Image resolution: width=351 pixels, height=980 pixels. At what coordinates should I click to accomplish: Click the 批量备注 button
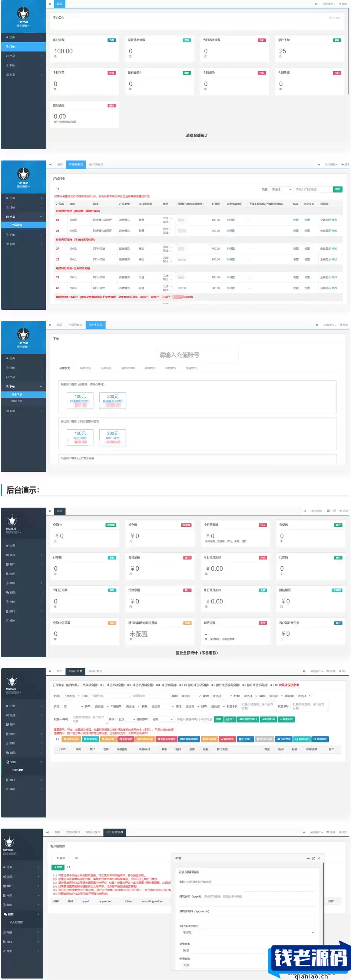tap(320, 739)
